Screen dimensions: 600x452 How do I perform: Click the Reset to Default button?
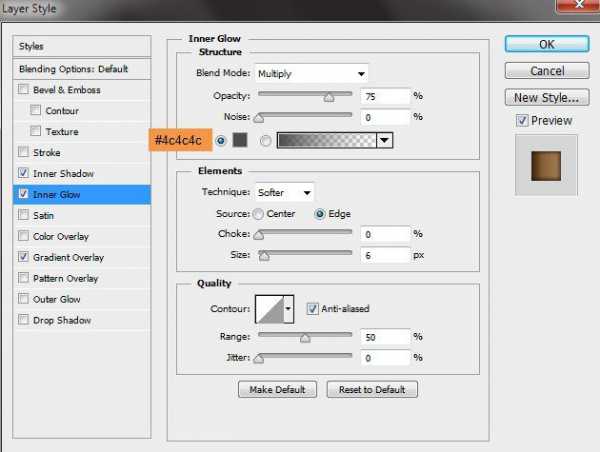(372, 390)
